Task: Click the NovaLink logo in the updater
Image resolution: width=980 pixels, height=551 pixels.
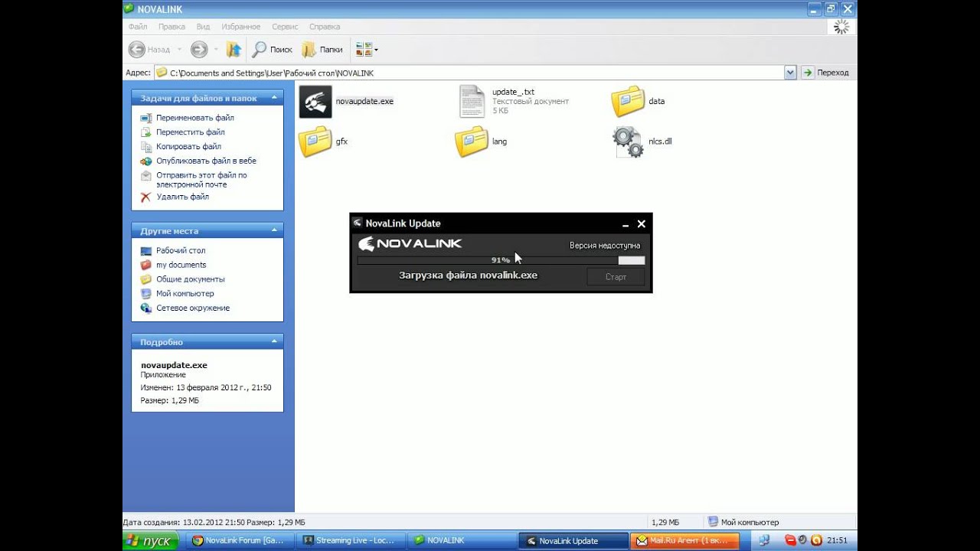Action: pos(410,244)
